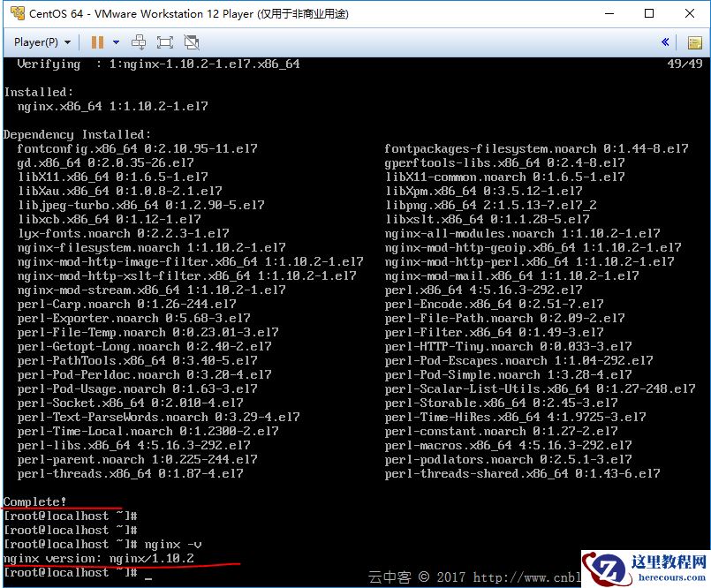The height and width of the screenshot is (588, 711).
Task: Open the VM notes icon
Action: click(695, 42)
